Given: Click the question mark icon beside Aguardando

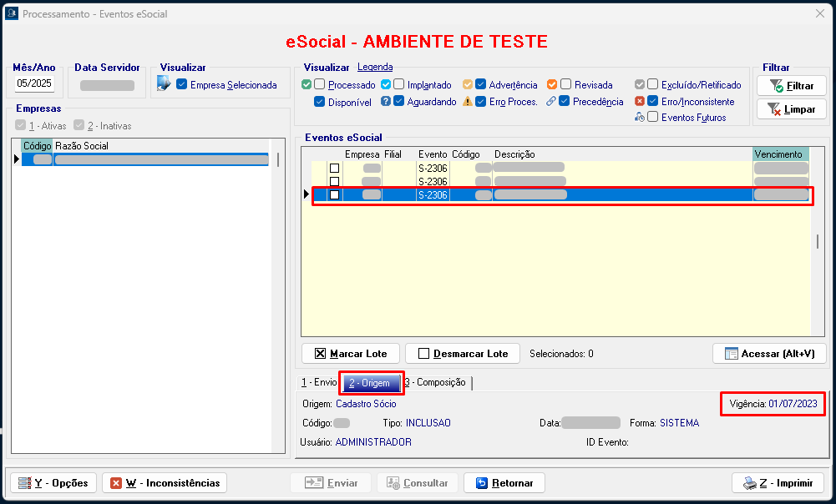Looking at the screenshot, I should pos(386,102).
